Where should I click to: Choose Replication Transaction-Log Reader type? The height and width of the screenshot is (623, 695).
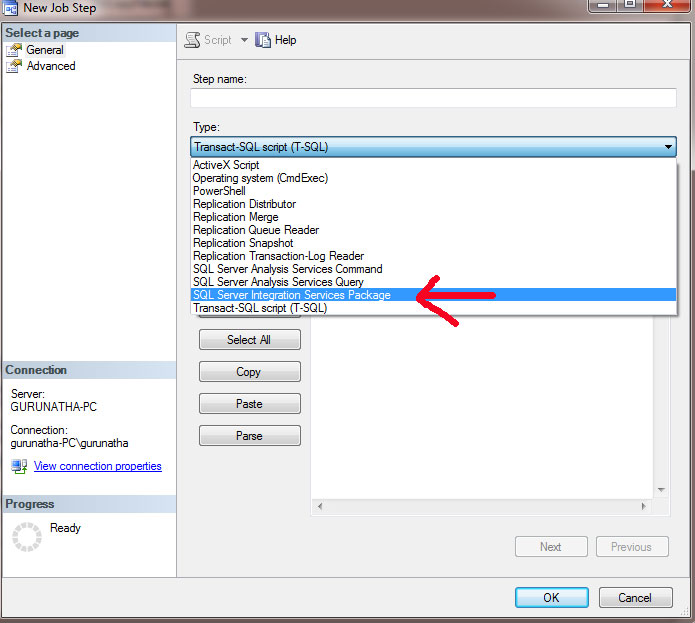tap(433, 256)
